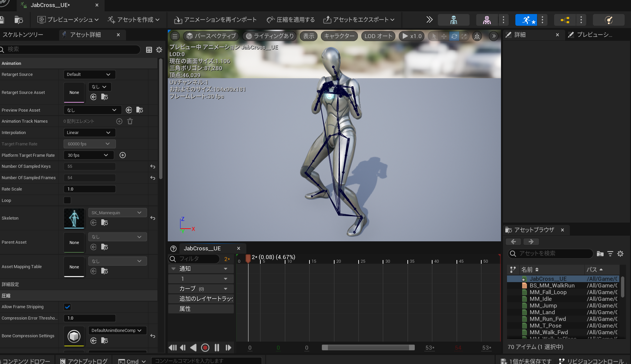Click the grid view icon beside the skeleton search
Image resolution: width=631 pixels, height=364 pixels.
click(x=149, y=49)
